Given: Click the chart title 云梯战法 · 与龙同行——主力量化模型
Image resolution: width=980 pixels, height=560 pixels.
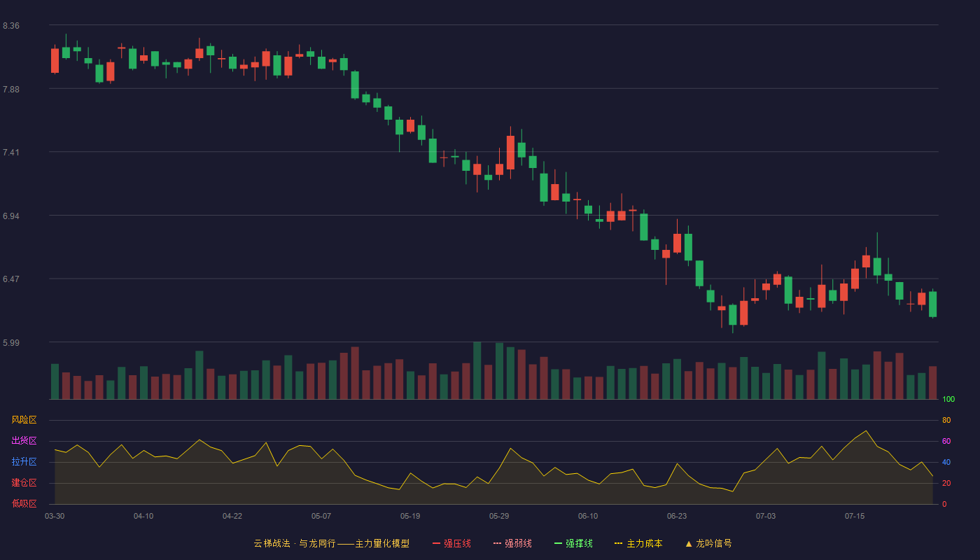Looking at the screenshot, I should click(332, 543).
